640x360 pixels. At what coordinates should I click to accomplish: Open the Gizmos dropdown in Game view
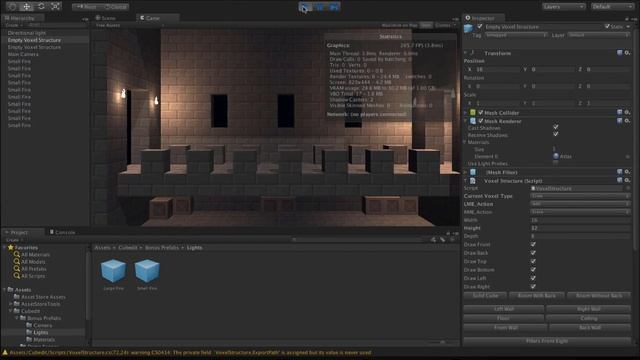(445, 25)
